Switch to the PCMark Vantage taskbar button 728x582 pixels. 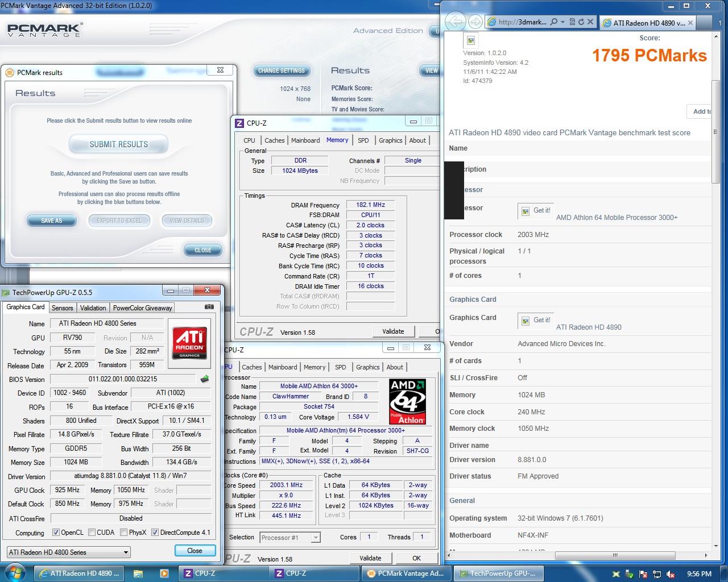(406, 573)
